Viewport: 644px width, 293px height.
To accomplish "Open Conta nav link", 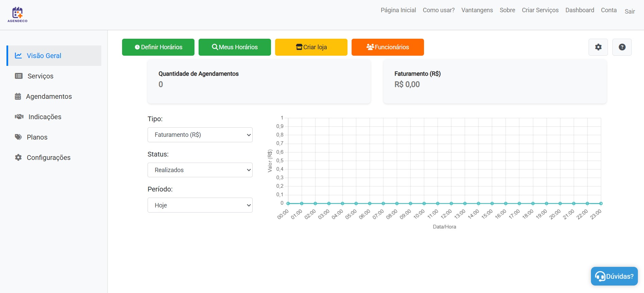I will click(x=609, y=10).
